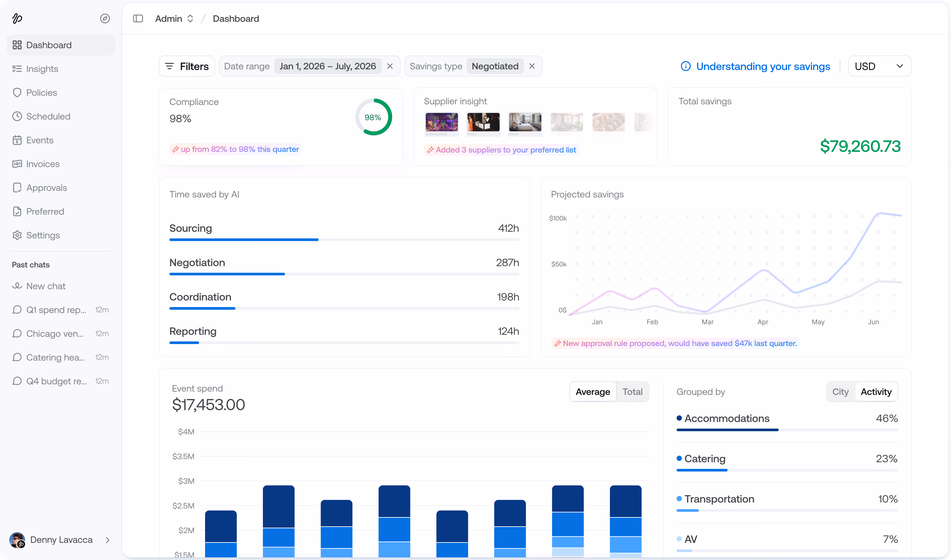
Task: Open Chicago venue chat
Action: (61, 334)
